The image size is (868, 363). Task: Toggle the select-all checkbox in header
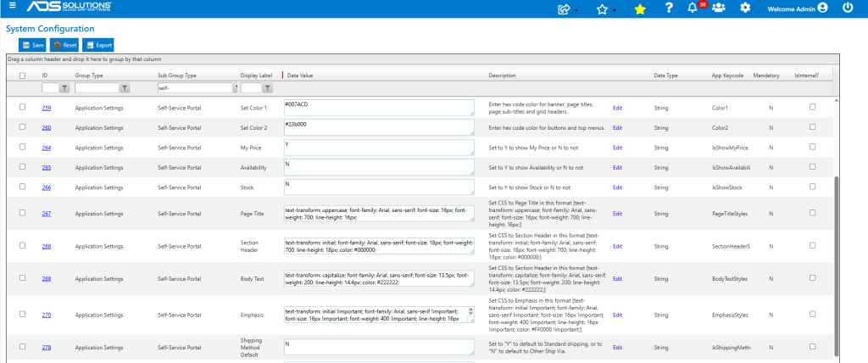click(x=23, y=75)
